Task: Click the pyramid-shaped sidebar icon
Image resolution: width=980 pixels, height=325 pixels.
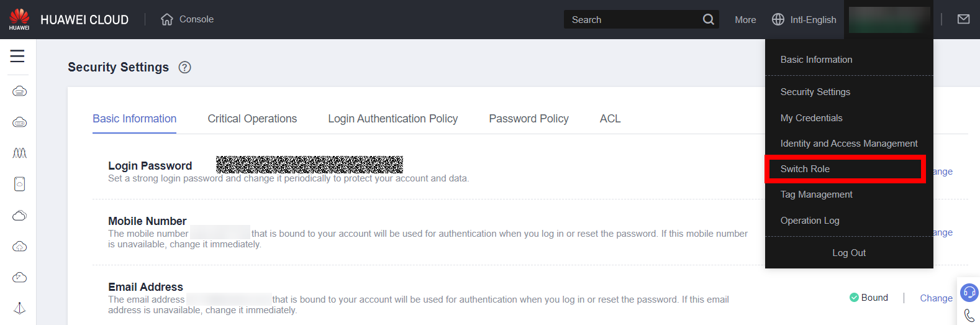Action: pyautogui.click(x=19, y=308)
